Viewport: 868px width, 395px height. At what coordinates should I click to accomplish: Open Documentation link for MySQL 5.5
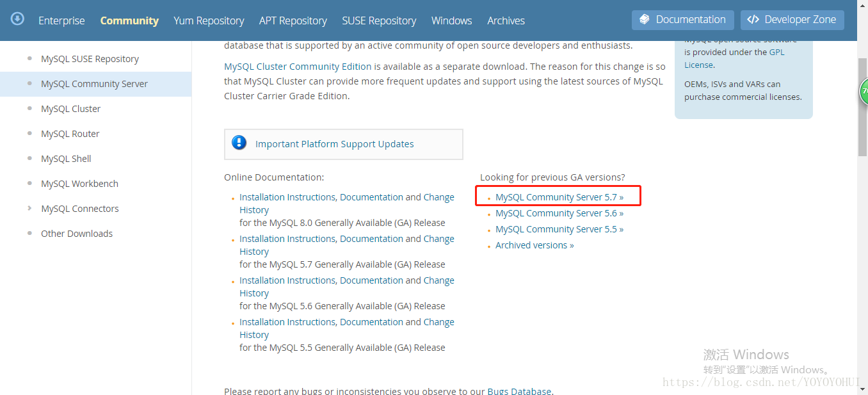tap(371, 322)
